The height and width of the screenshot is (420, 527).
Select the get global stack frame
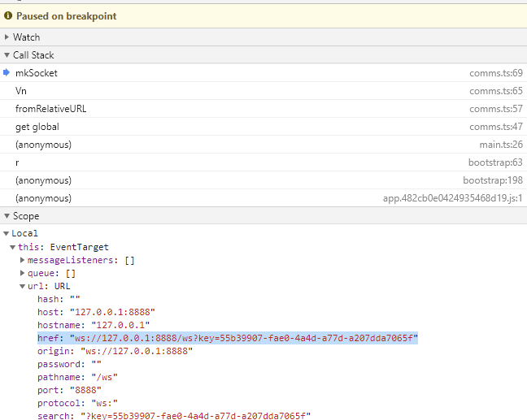tap(263, 127)
